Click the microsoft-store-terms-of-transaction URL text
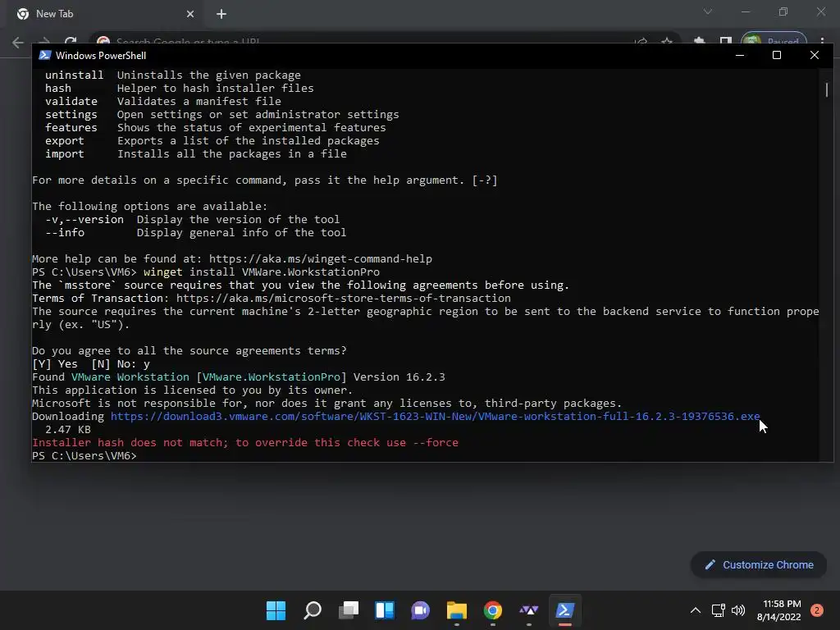Screen dimensions: 840x630 [x=344, y=299]
